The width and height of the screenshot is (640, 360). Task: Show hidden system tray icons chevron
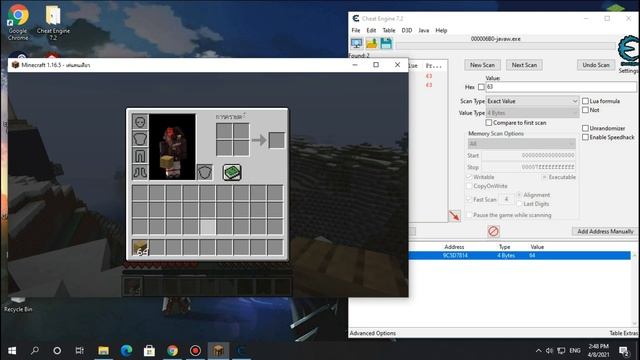click(x=538, y=351)
